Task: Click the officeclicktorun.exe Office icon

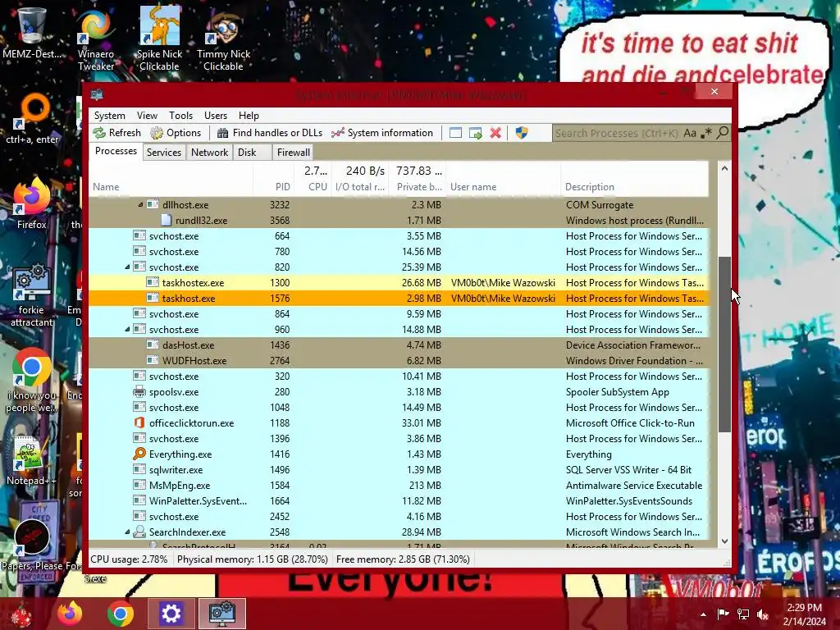Action: [x=139, y=422]
